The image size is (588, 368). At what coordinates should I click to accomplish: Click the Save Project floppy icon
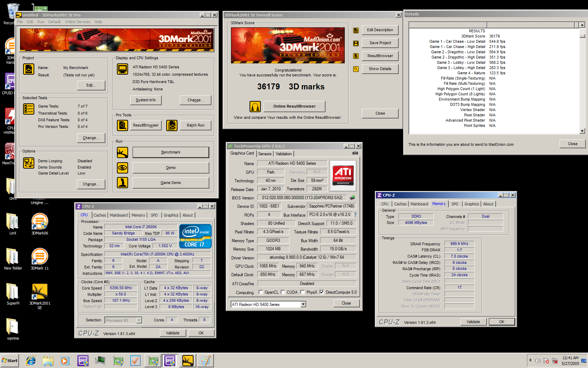(356, 43)
